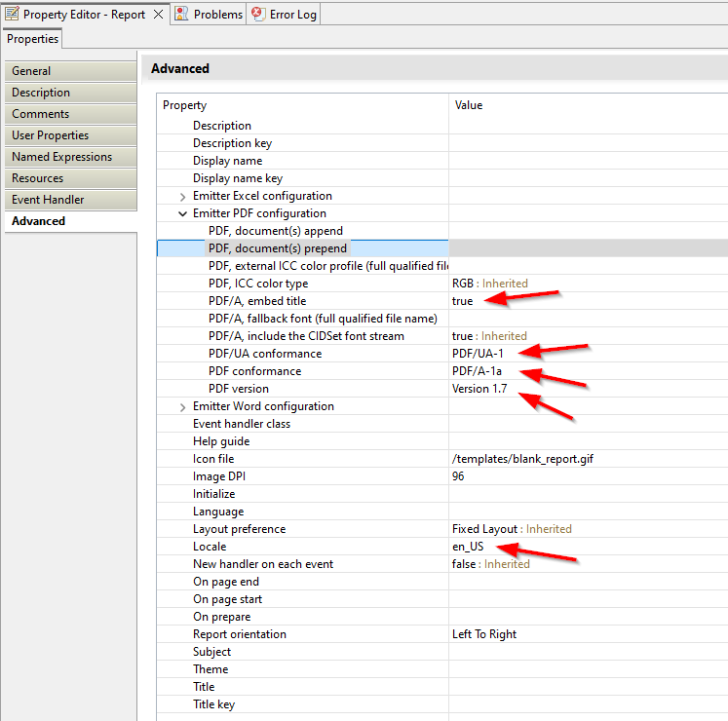Screen dimensions: 728x721
Task: Select the PDF/A, fallback font property
Action: tap(323, 319)
